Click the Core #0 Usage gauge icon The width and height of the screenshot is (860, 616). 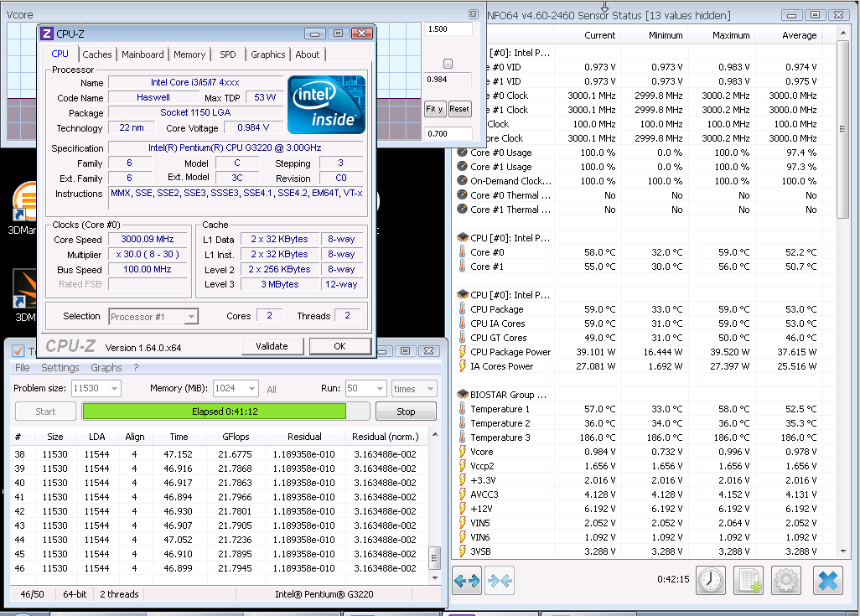click(463, 153)
